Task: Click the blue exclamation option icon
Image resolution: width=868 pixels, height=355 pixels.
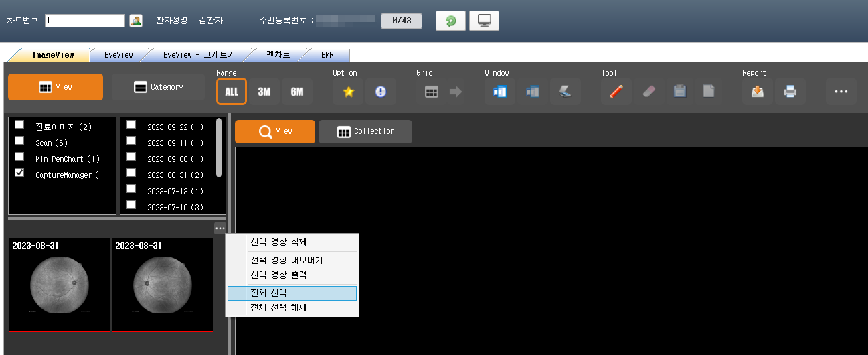Action: click(381, 92)
